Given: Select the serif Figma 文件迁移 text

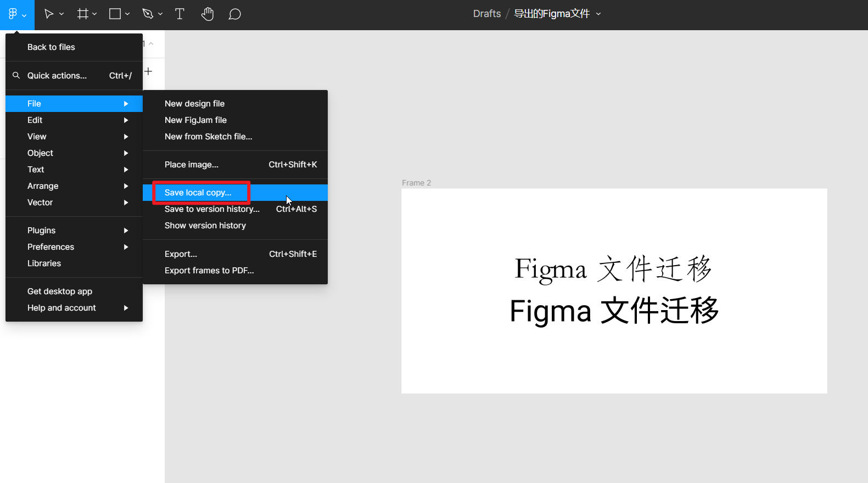Looking at the screenshot, I should (x=613, y=269).
